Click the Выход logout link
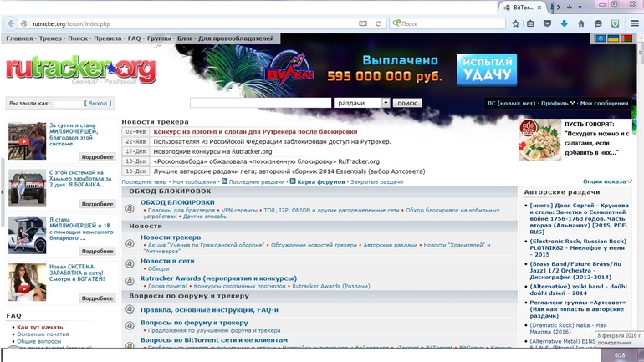This screenshot has height=362, width=644. (x=98, y=104)
